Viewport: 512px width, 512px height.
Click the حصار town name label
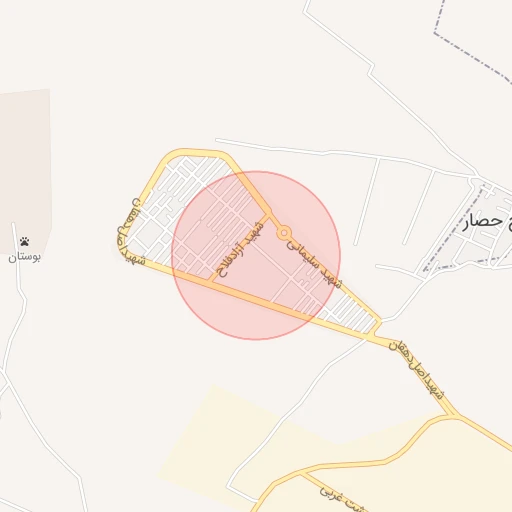coord(483,222)
